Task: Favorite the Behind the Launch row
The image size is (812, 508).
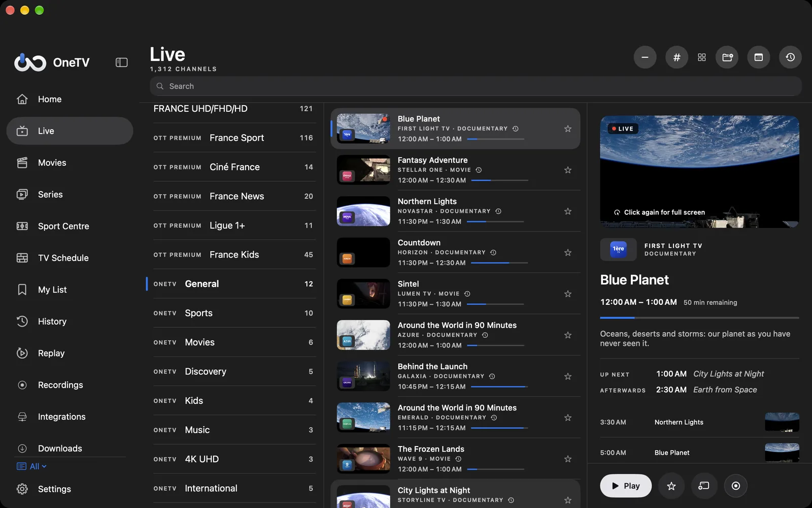Action: [x=568, y=376]
